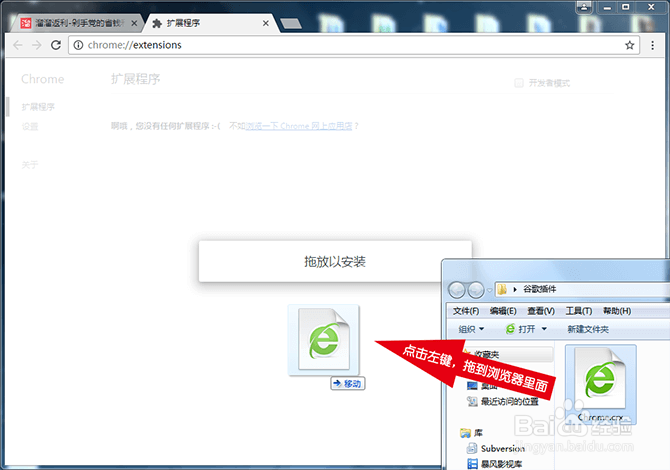The image size is (670, 470).
Task: Click the 打开 button in Explorer toolbar
Action: (520, 329)
